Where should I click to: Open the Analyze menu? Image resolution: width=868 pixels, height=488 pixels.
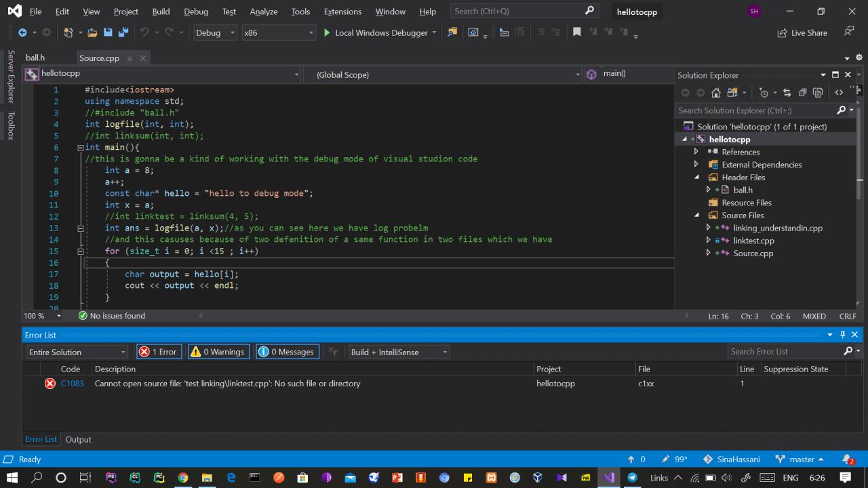click(263, 12)
